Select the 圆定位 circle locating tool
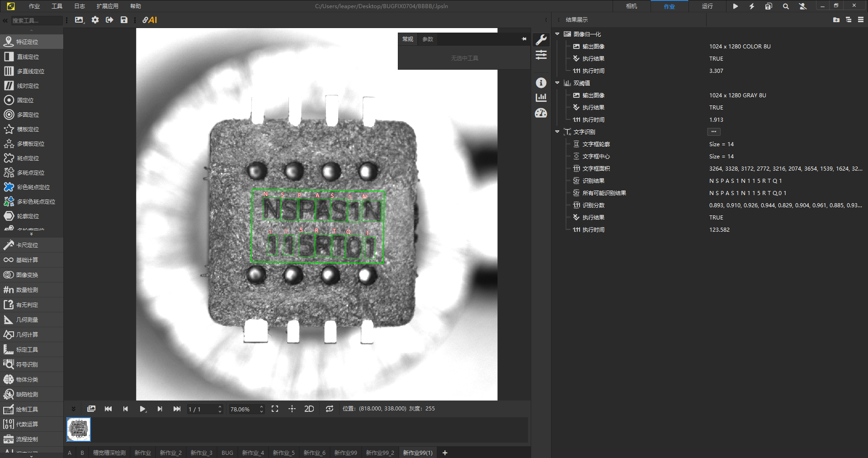Viewport: 868px width, 458px height. [25, 100]
